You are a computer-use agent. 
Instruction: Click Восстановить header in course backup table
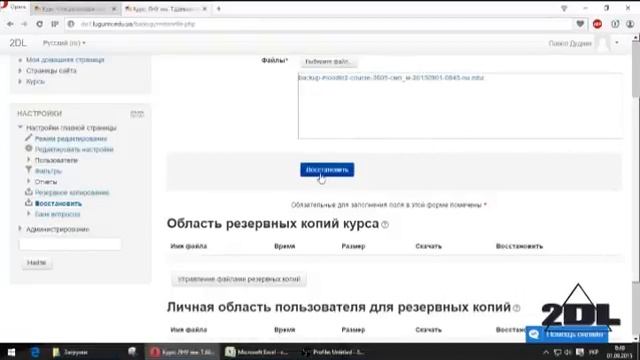(519, 246)
